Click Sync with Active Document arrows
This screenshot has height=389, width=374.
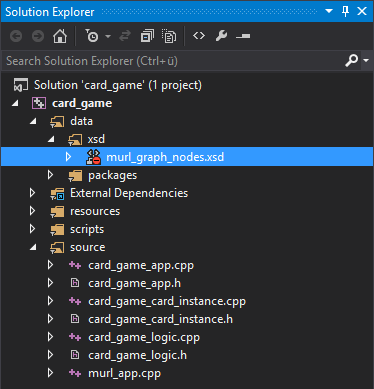[x=125, y=36]
